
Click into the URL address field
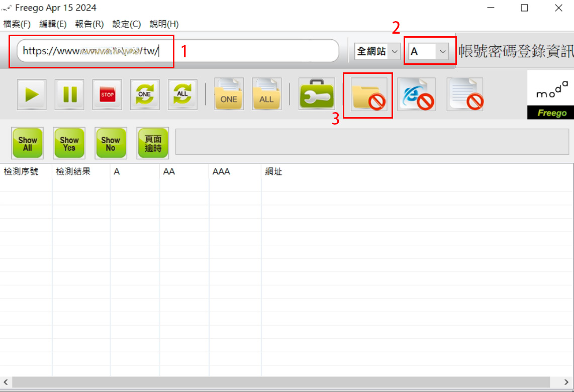[178, 51]
